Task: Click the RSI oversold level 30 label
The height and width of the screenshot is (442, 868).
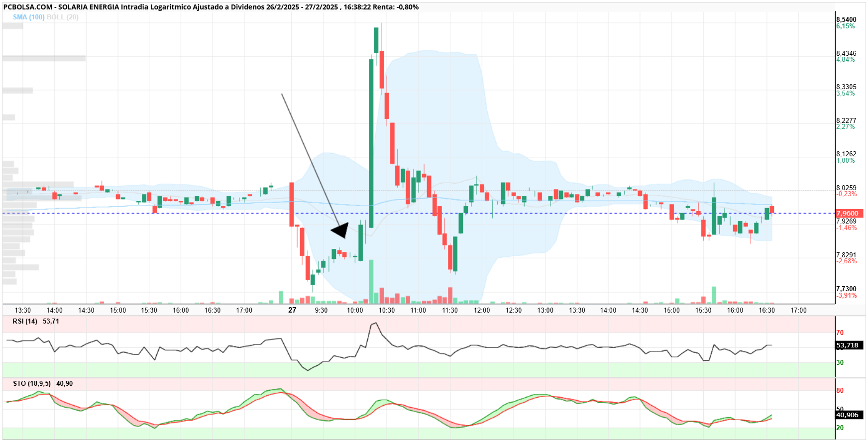Action: [x=840, y=362]
